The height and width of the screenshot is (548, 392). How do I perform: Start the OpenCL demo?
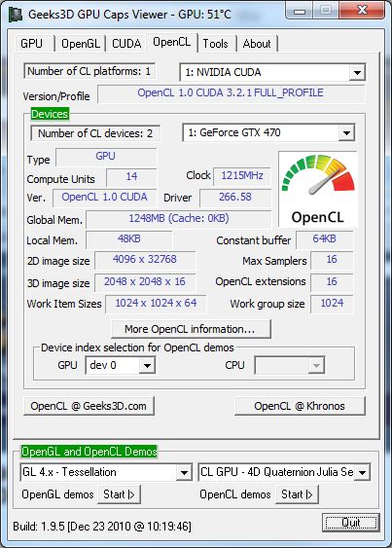coord(297,494)
